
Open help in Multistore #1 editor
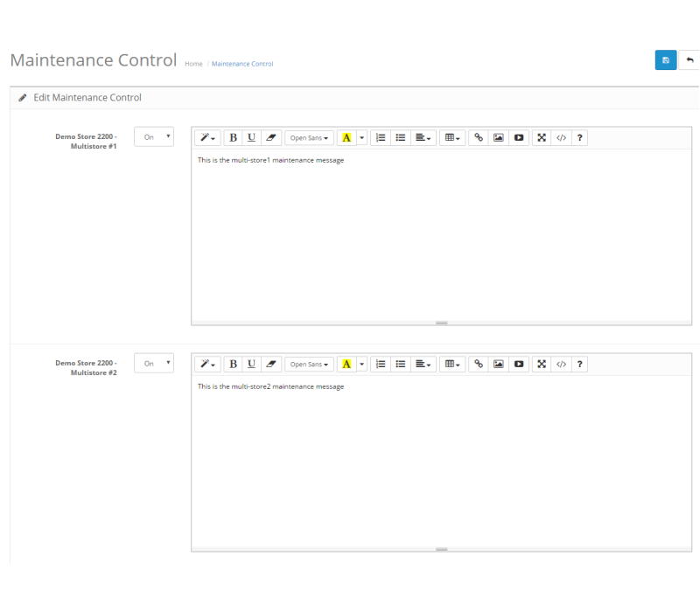[x=579, y=138]
